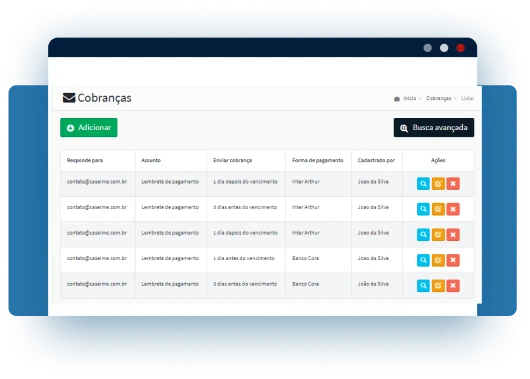Click the Forma de pagamento column header
530x379 pixels.
pos(317,160)
